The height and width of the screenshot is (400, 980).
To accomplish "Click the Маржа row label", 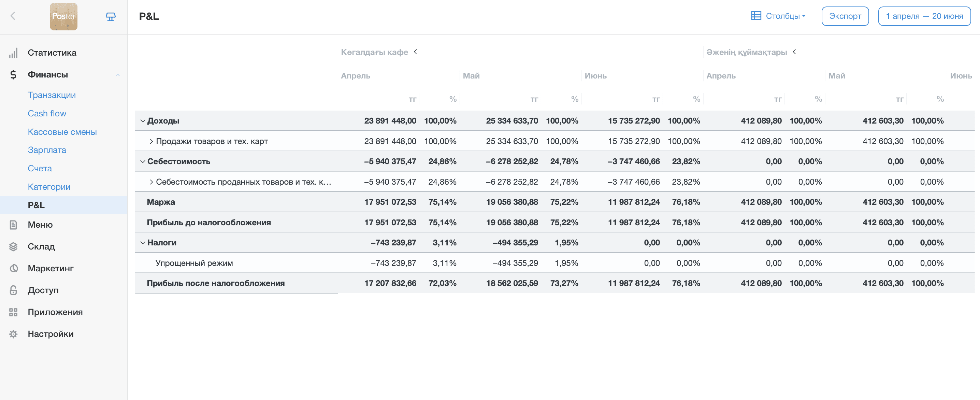I will click(x=161, y=202).
